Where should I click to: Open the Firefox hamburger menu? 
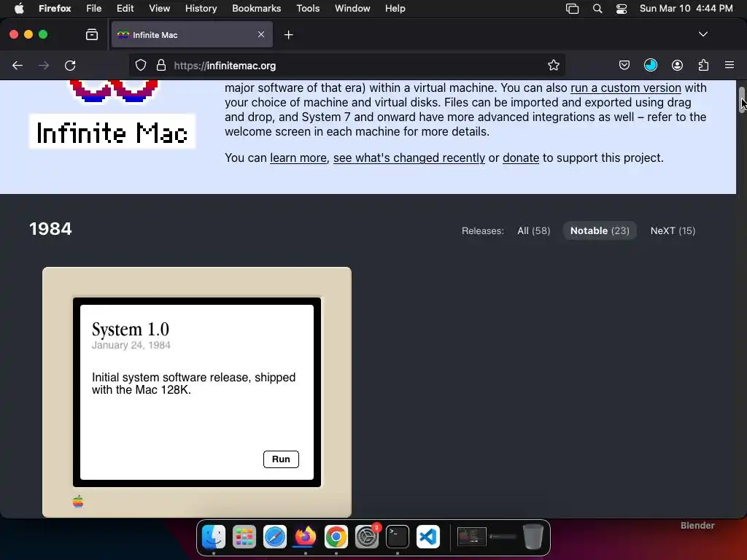tap(729, 65)
